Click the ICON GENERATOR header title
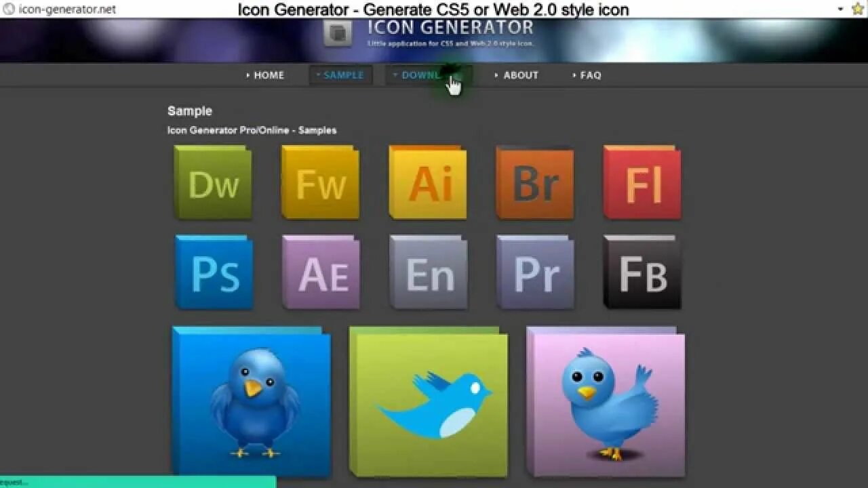 pos(450,28)
